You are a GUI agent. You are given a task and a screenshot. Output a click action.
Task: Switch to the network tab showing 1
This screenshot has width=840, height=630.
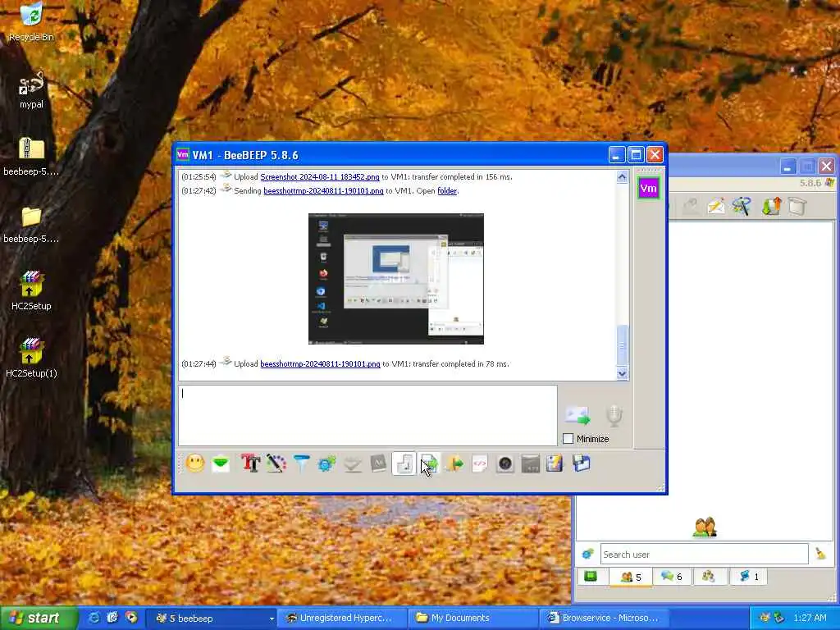(748, 577)
